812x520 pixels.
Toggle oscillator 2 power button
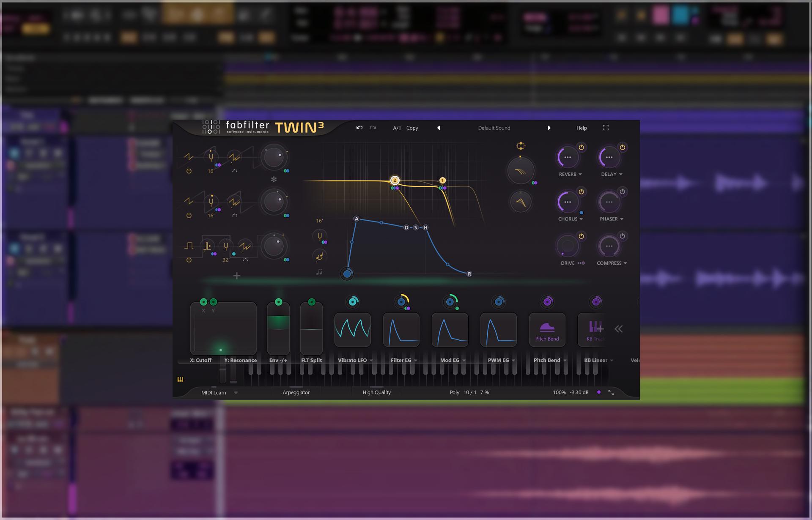click(189, 216)
